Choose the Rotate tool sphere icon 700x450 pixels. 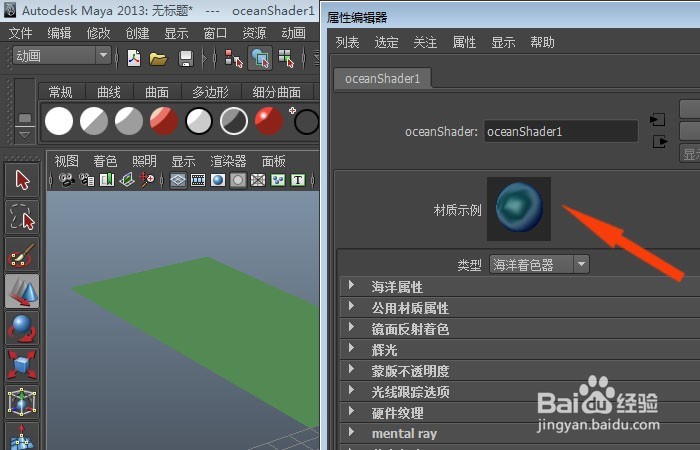tap(22, 329)
